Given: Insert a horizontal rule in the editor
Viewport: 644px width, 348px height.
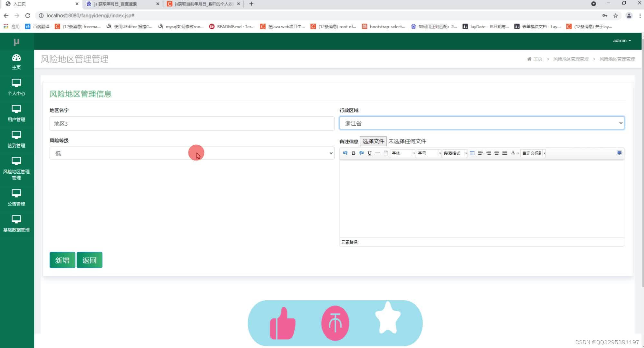Looking at the screenshot, I should 377,153.
